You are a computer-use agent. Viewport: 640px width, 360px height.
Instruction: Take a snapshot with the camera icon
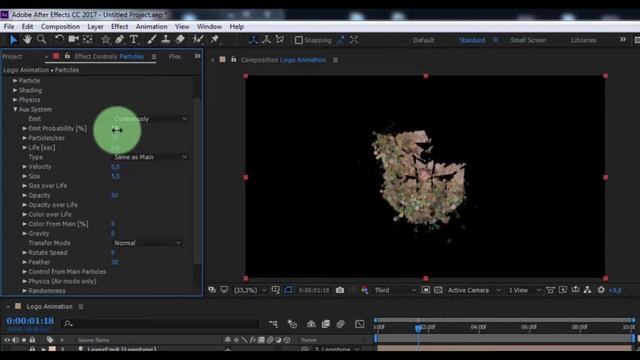(x=340, y=290)
